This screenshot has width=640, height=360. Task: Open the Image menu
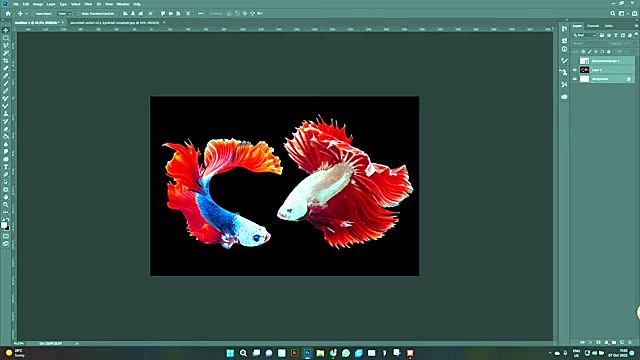[38, 4]
